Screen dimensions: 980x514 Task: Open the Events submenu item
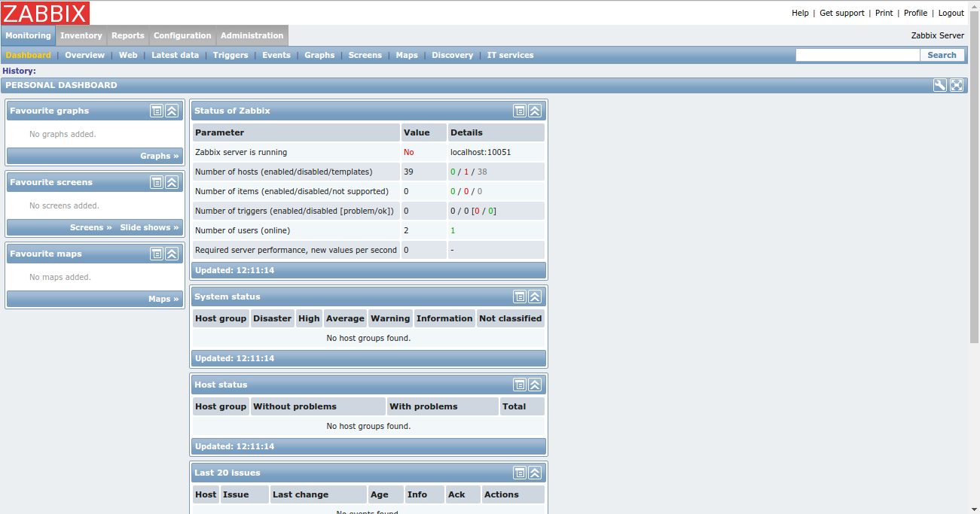coord(276,55)
